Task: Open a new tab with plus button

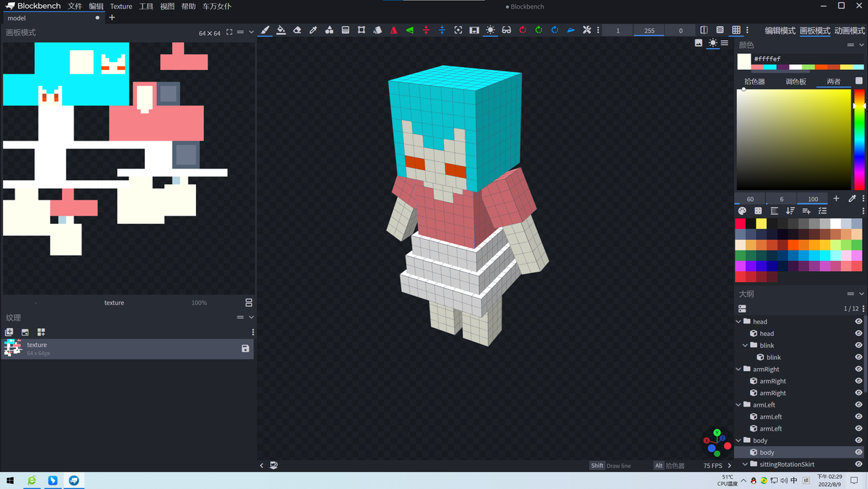Action: (x=112, y=17)
